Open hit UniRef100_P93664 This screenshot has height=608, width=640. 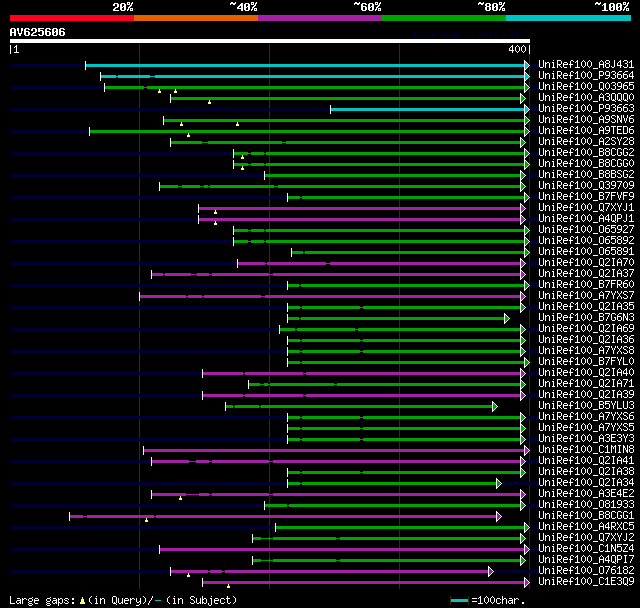tap(586, 75)
